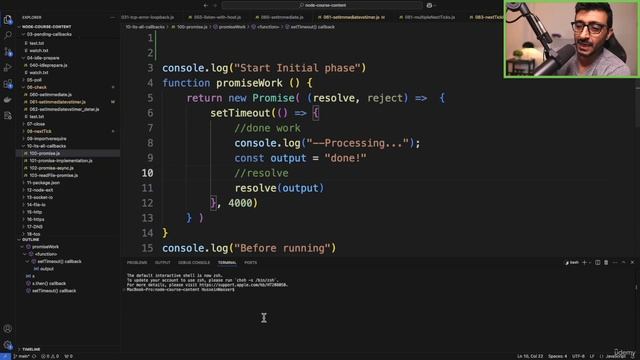640x360 pixels.
Task: Click the setTimeout() callback breadcrumb
Action: coord(312,27)
